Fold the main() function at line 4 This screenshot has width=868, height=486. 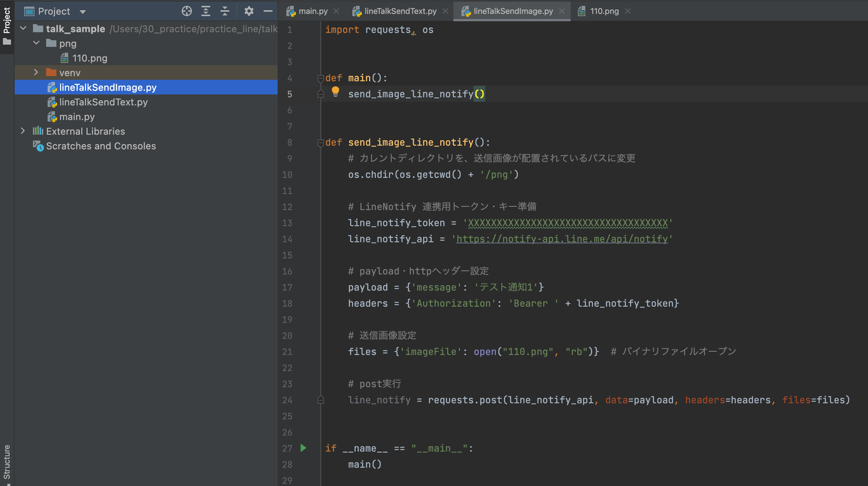pos(320,78)
